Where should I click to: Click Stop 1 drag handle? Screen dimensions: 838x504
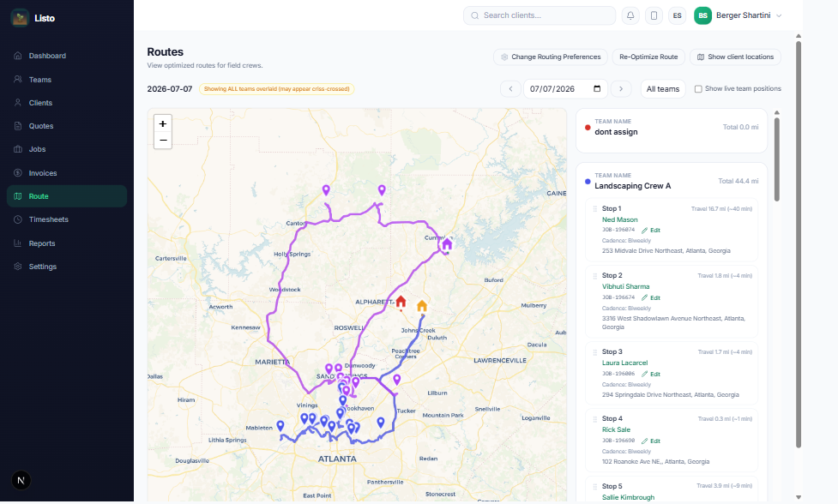[x=594, y=209]
